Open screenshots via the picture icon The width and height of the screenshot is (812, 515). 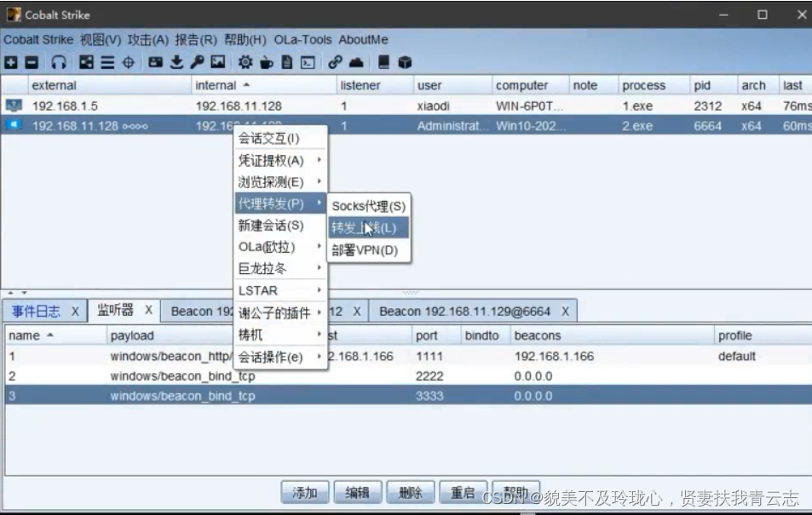(x=218, y=63)
